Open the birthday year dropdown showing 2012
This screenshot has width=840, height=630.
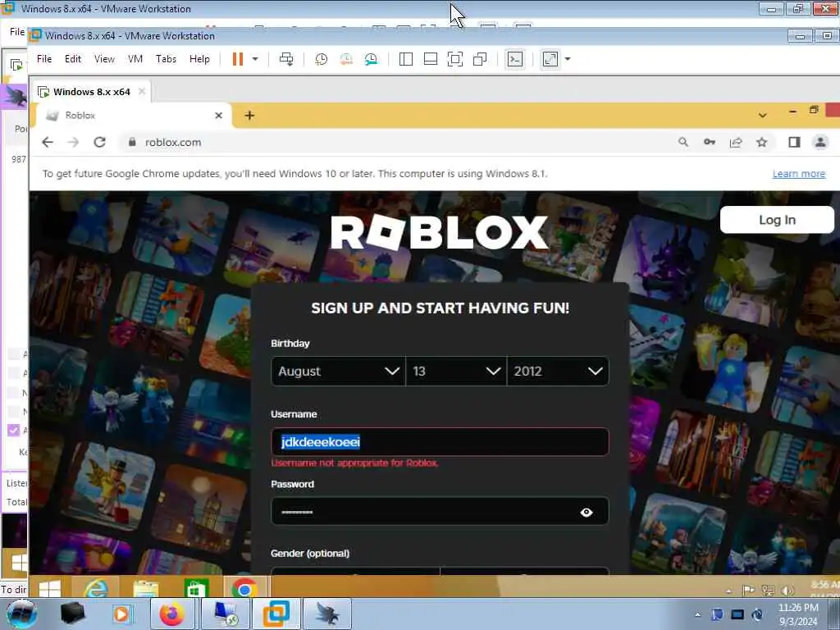pos(558,372)
